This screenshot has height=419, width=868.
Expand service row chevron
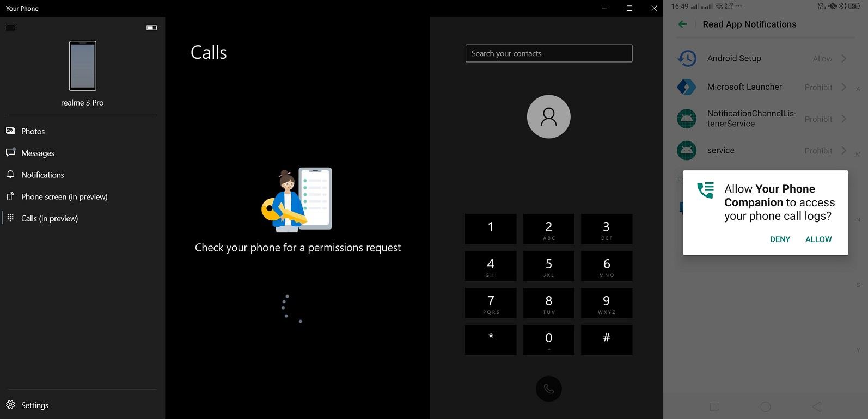click(x=843, y=150)
